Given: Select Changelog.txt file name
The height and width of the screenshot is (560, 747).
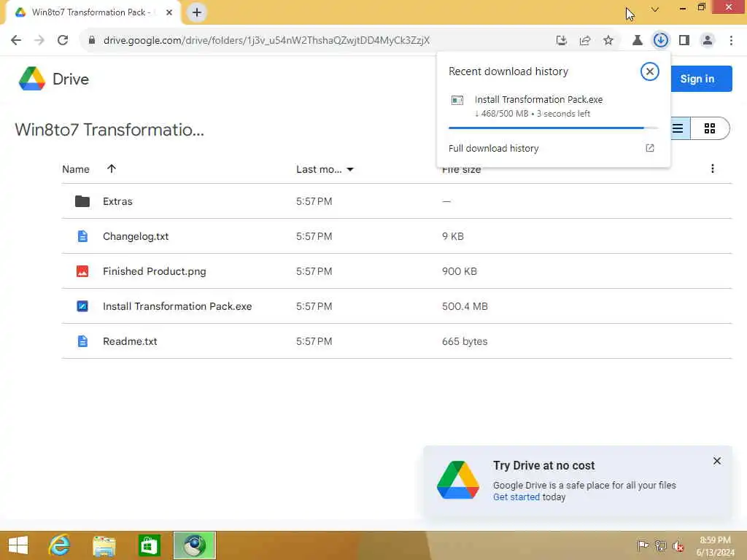Looking at the screenshot, I should click(x=136, y=236).
